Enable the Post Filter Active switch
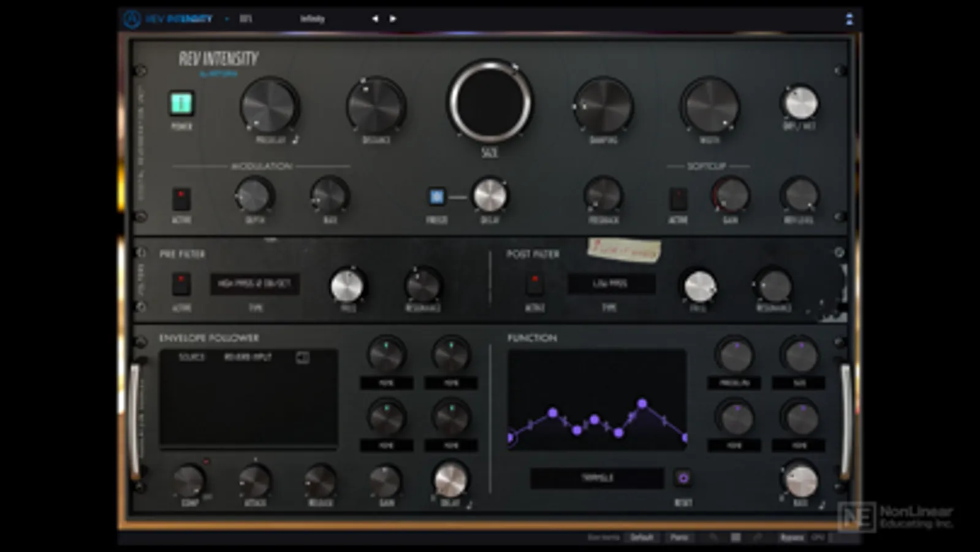This screenshot has height=552, width=980. click(x=534, y=284)
